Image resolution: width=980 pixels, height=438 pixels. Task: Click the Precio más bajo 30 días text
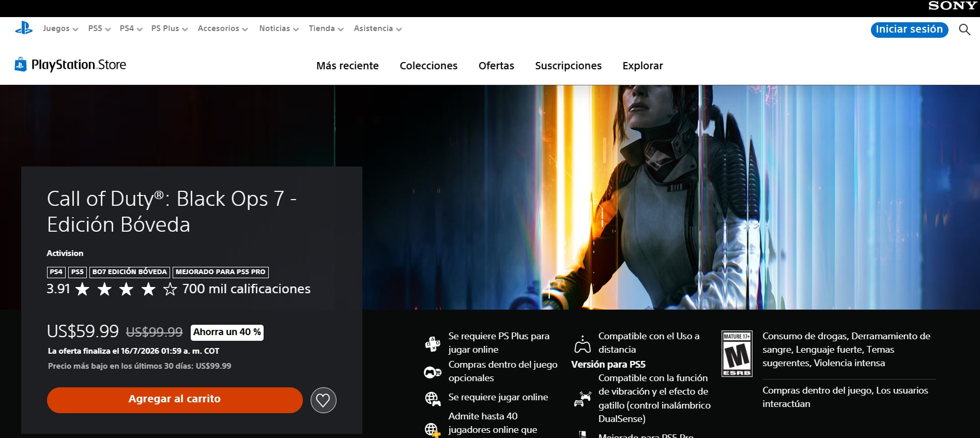pos(140,366)
